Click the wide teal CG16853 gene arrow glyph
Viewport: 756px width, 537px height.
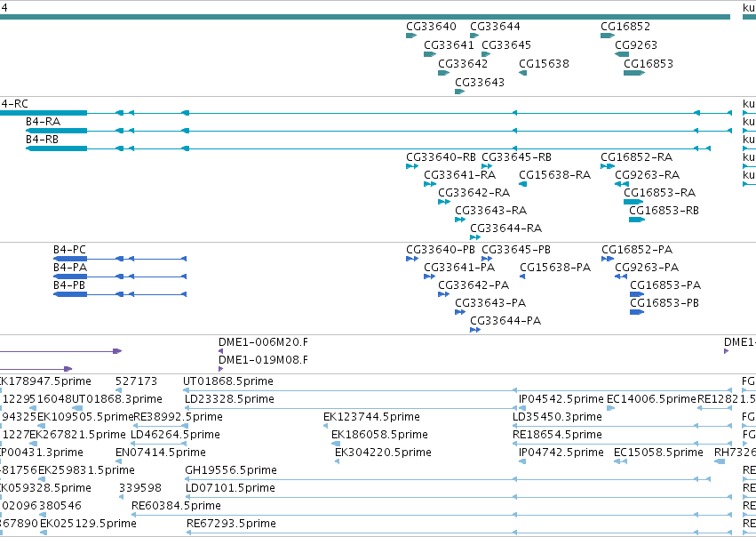[x=634, y=73]
